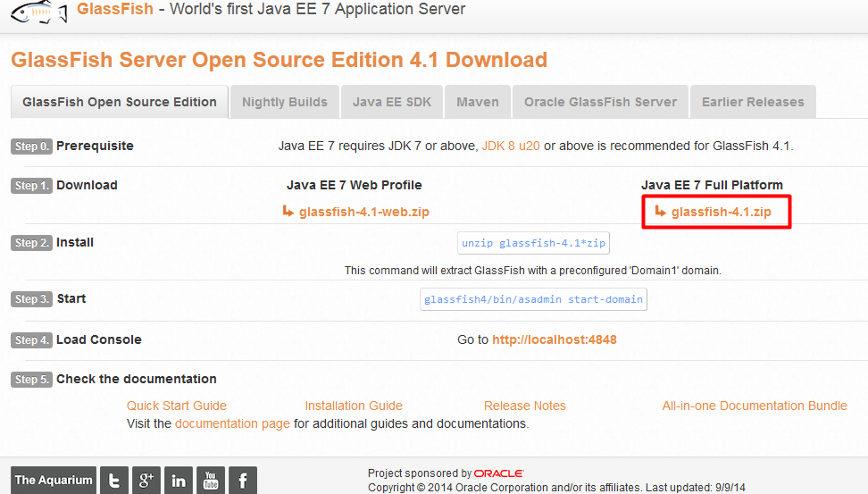
Task: Open the Quick Start Guide
Action: pos(177,406)
